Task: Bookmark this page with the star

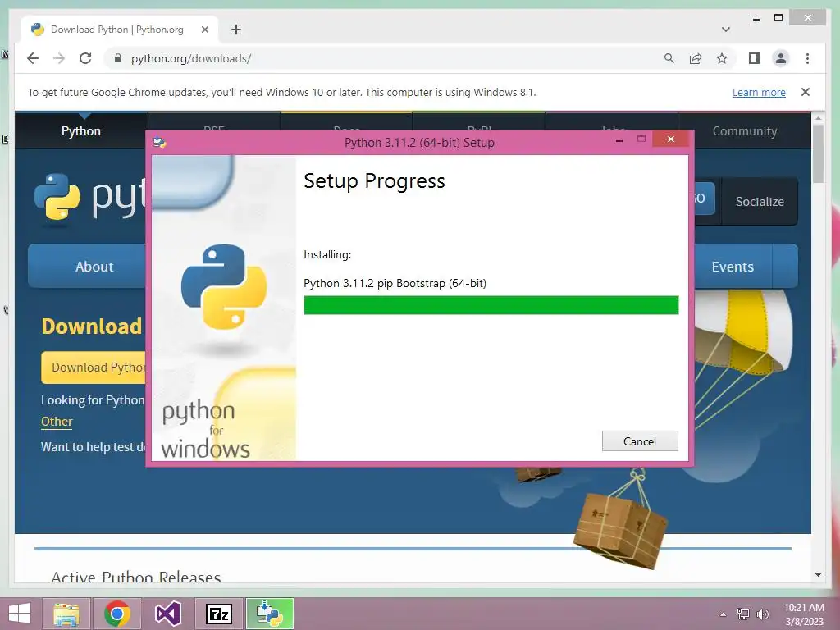Action: [722, 58]
